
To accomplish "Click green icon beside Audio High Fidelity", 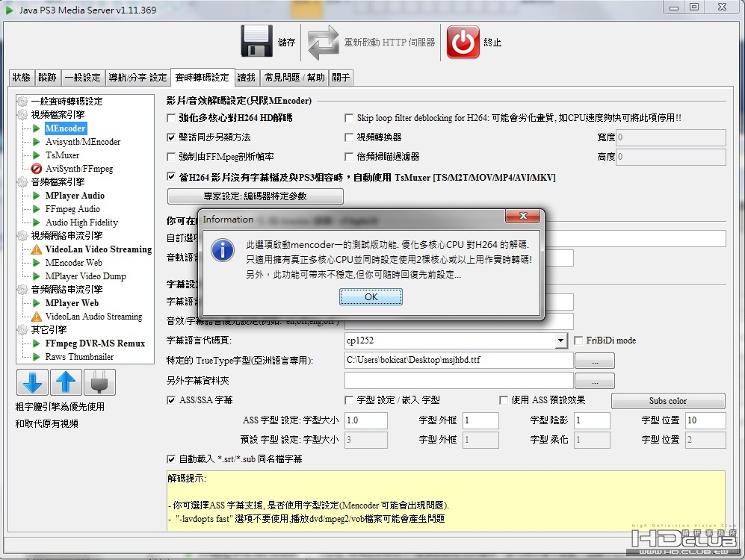I will point(36,222).
